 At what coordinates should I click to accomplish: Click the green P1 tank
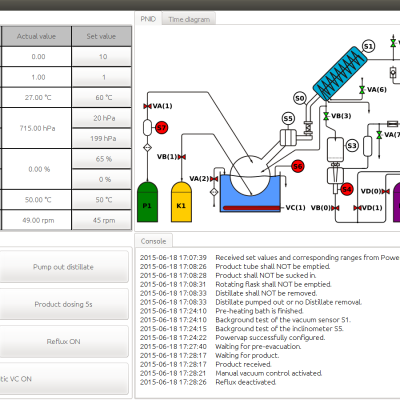147,202
